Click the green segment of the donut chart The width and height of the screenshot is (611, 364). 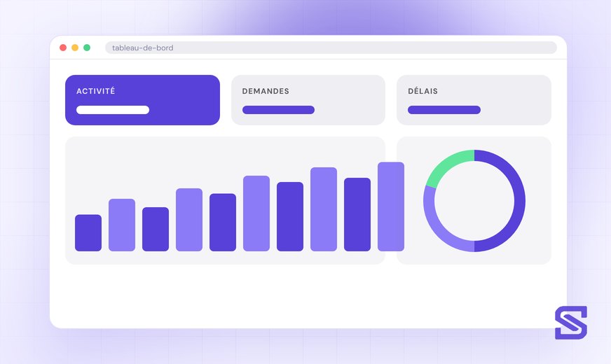pos(447,165)
